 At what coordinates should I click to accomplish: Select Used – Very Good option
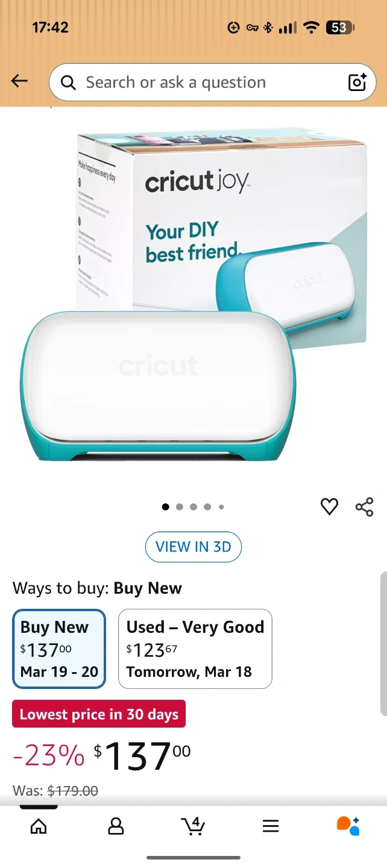[x=195, y=649]
